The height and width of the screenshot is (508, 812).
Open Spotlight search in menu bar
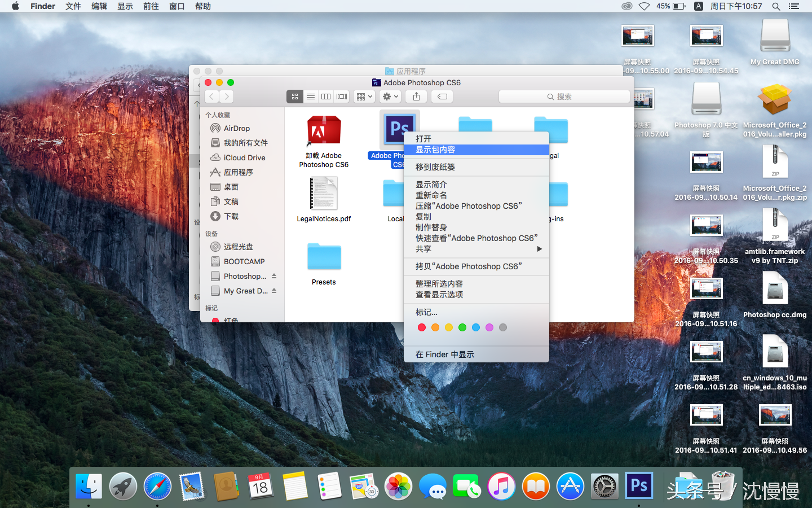pyautogui.click(x=776, y=6)
